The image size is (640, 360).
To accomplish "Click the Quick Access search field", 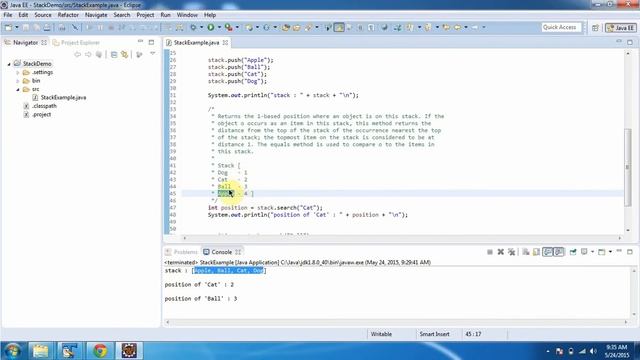I will click(561, 27).
